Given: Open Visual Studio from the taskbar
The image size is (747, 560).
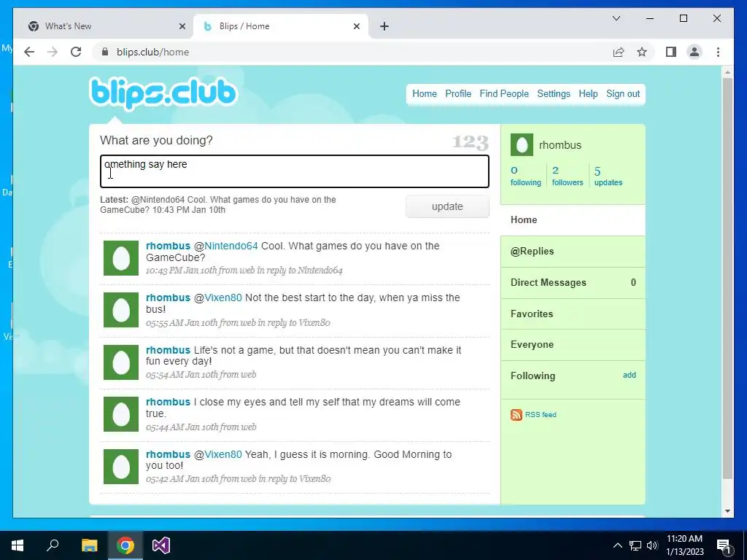Looking at the screenshot, I should [x=161, y=545].
